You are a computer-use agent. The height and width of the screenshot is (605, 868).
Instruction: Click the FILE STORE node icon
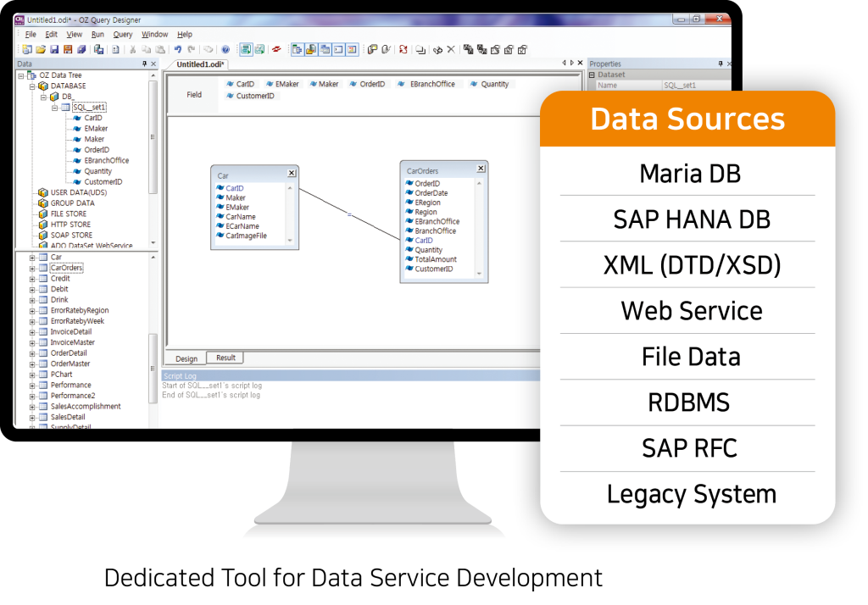43,214
